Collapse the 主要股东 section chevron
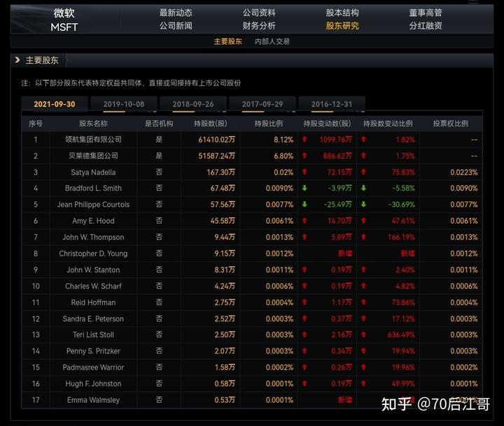The image size is (504, 426). [17, 60]
